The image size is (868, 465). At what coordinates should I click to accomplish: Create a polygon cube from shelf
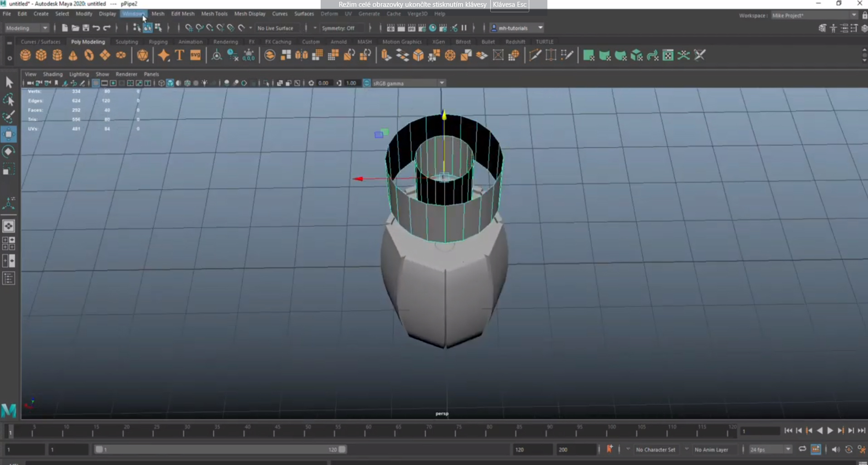click(x=41, y=55)
